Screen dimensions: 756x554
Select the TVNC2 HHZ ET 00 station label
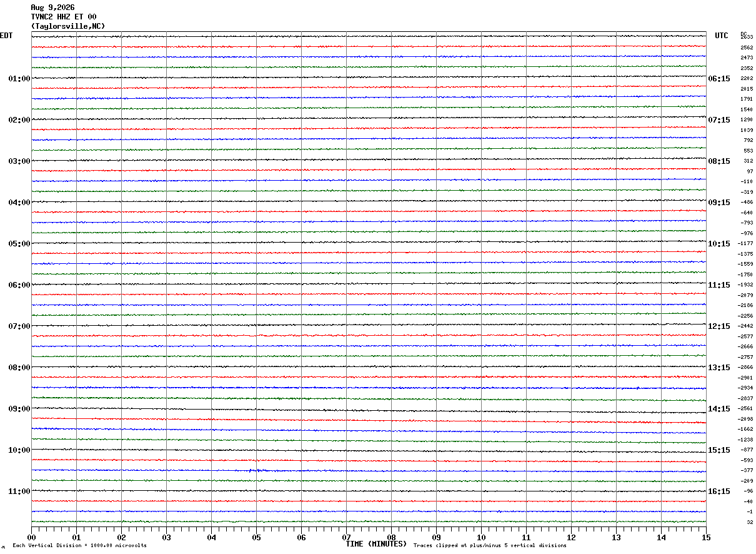(64, 16)
